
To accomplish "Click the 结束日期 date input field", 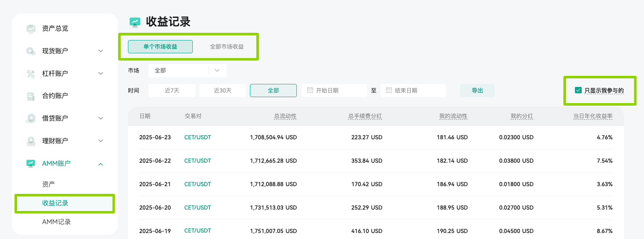I will tap(413, 90).
